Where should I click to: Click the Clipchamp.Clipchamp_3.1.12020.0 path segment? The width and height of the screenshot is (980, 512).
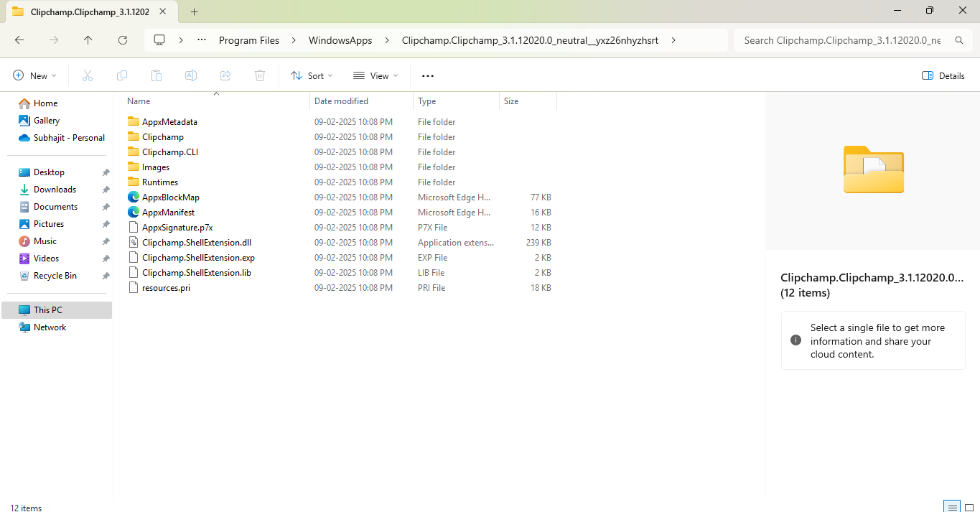[530, 40]
